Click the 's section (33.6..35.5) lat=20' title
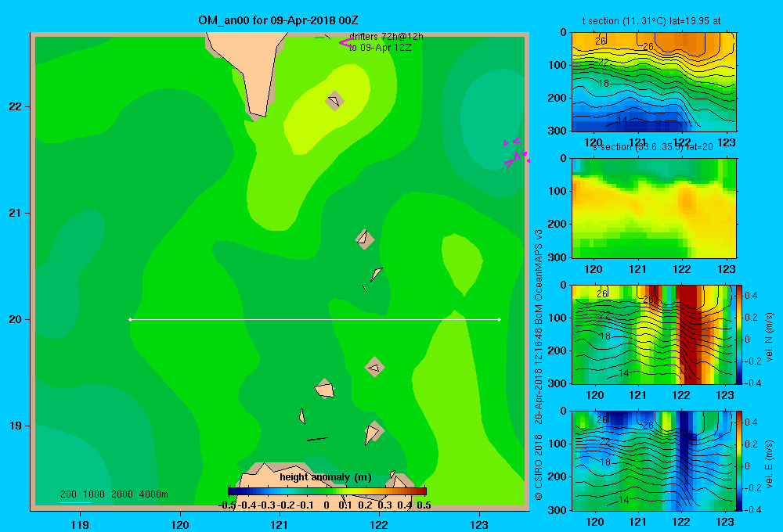This screenshot has width=783, height=532. pyautogui.click(x=653, y=147)
